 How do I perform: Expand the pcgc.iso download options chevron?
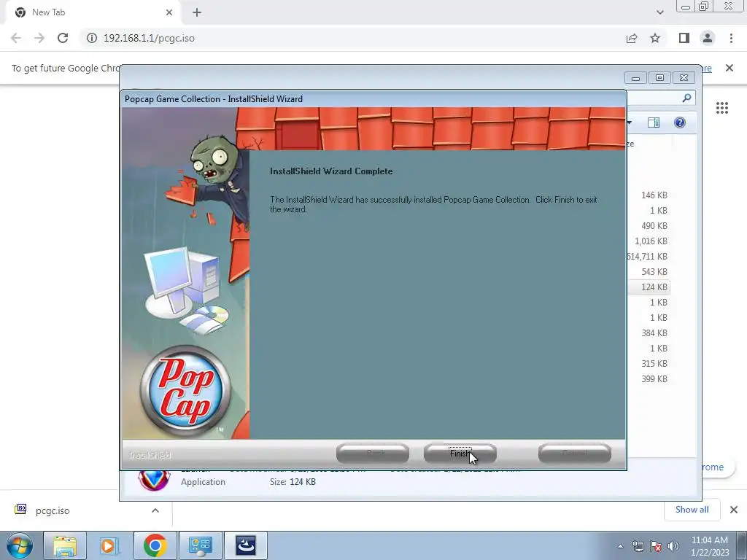155,510
